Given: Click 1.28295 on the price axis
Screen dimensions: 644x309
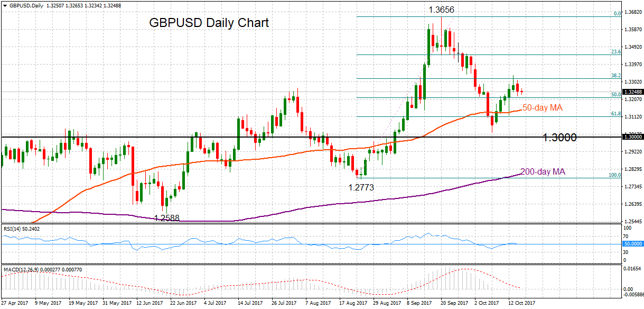Looking at the screenshot, I should (633, 169).
